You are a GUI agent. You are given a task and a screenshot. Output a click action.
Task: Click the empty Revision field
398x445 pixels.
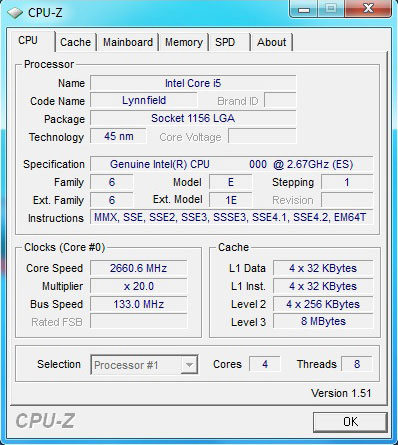(347, 200)
